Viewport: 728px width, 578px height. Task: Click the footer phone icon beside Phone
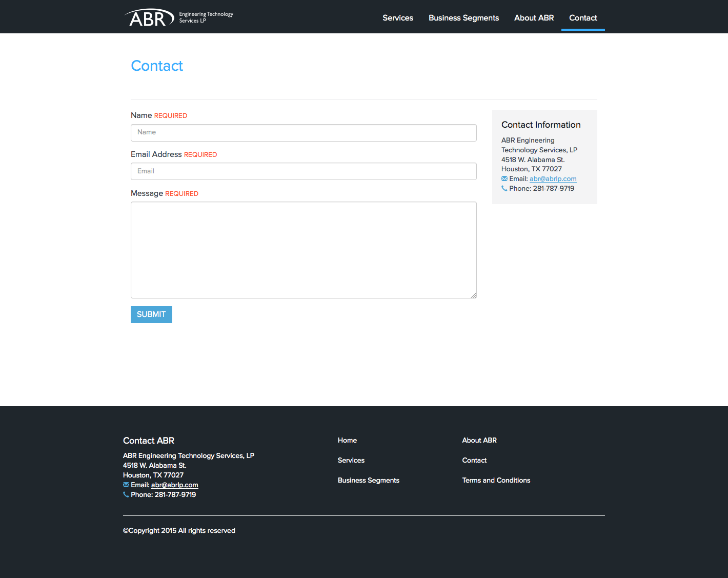pyautogui.click(x=126, y=494)
